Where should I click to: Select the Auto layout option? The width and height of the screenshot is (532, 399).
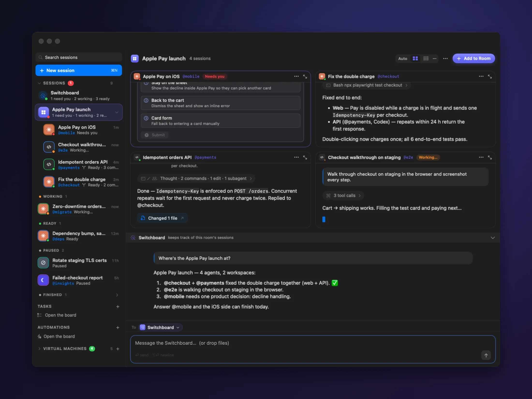(x=403, y=58)
